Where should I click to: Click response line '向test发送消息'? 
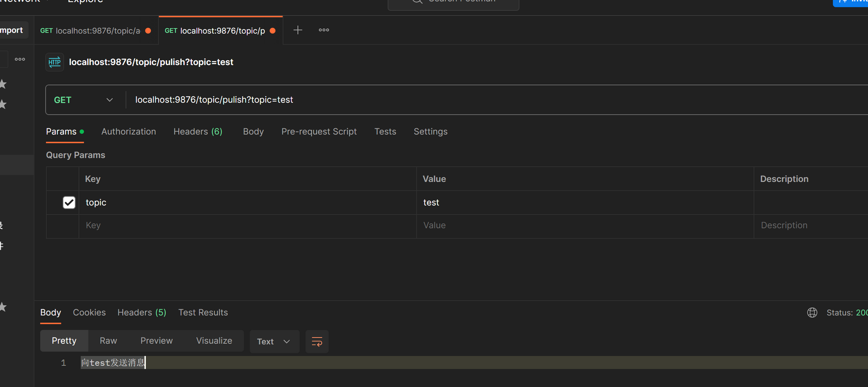coord(113,363)
